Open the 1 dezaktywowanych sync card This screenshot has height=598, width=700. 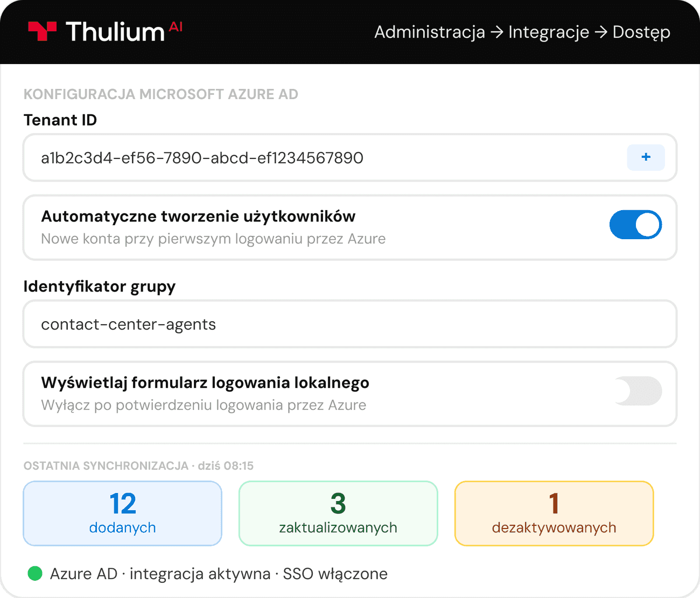[554, 513]
